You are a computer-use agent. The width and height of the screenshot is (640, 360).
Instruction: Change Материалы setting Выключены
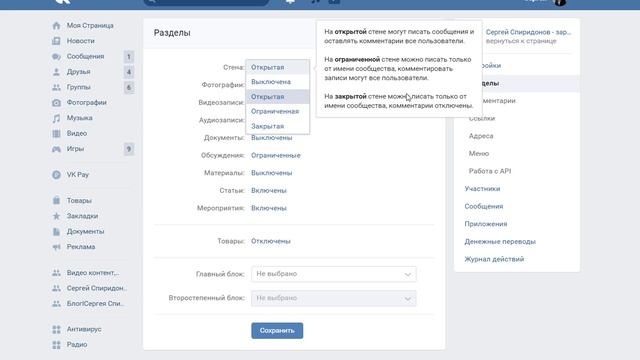(271, 173)
